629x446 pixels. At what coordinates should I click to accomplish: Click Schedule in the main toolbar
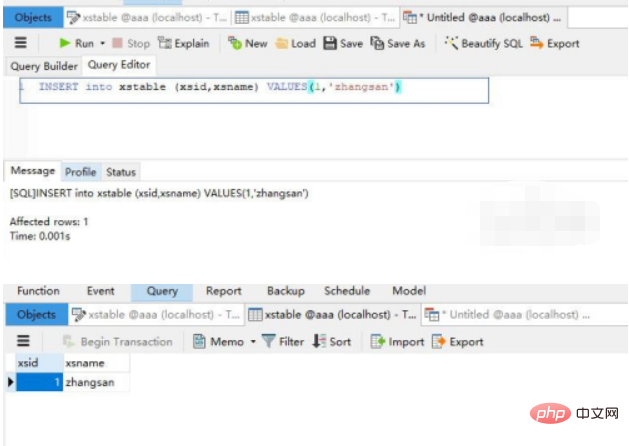click(347, 291)
